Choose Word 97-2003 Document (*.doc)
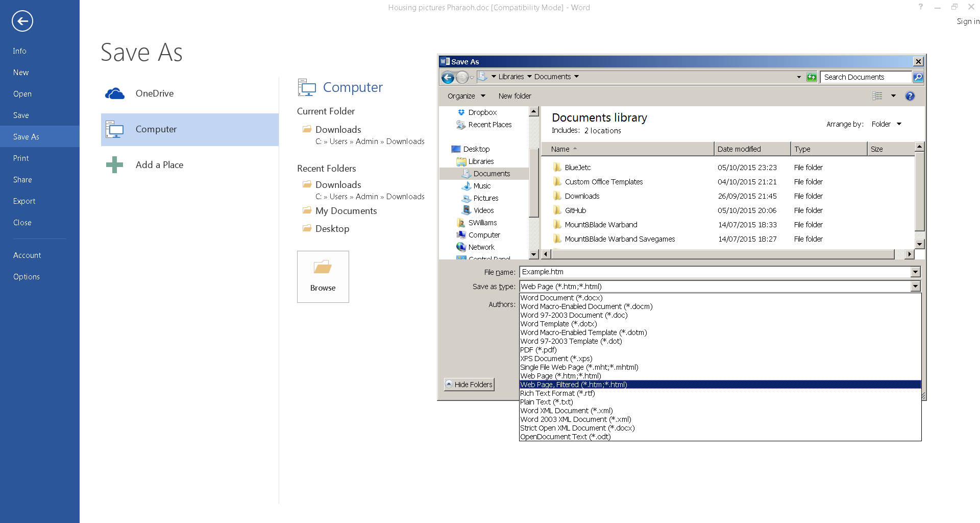 coord(720,315)
